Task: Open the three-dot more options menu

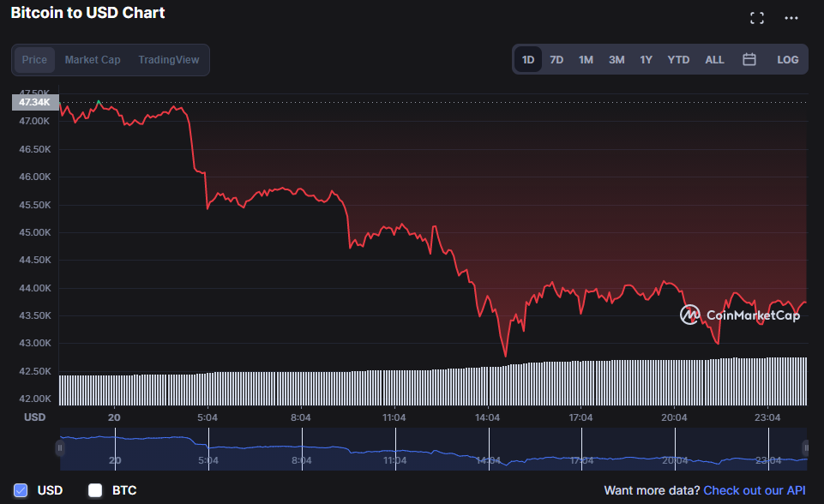Action: coord(791,18)
